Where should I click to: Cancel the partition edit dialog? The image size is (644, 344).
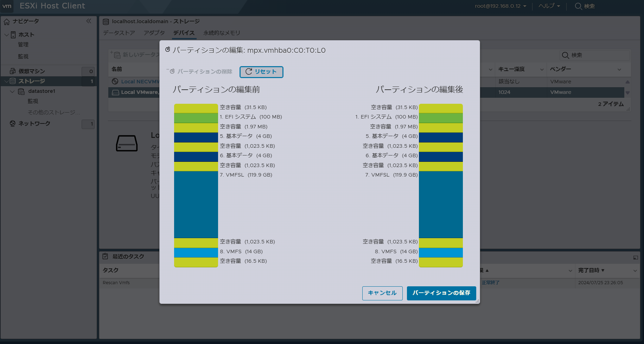tap(382, 293)
